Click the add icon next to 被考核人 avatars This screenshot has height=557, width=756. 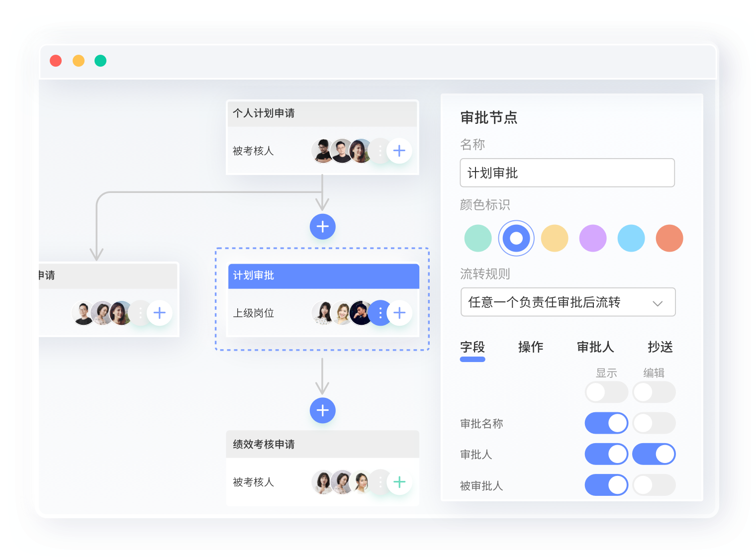coord(399,151)
